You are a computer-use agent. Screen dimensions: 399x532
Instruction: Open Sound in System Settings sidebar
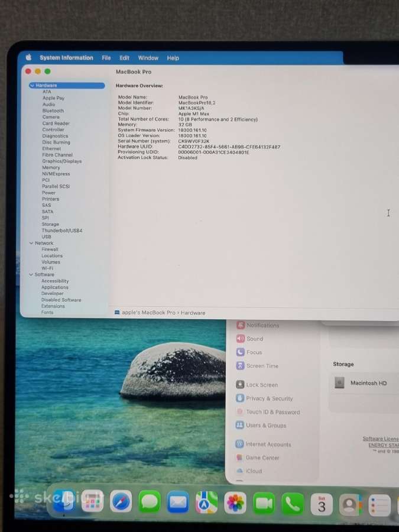(249, 339)
